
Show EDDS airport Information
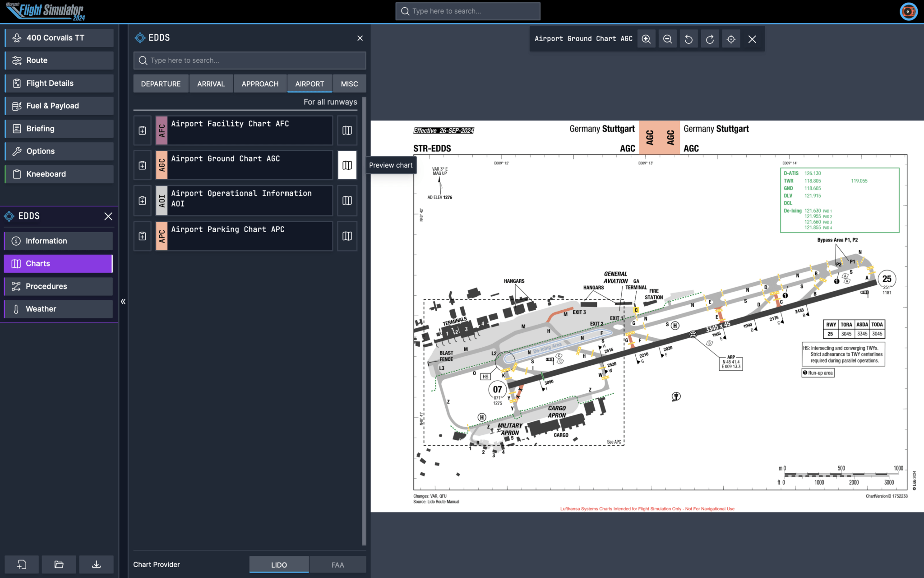click(58, 241)
